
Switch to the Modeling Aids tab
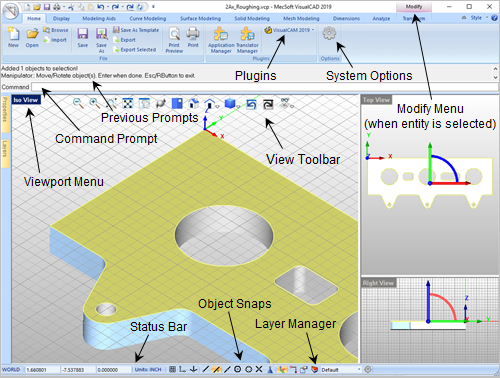tap(99, 18)
